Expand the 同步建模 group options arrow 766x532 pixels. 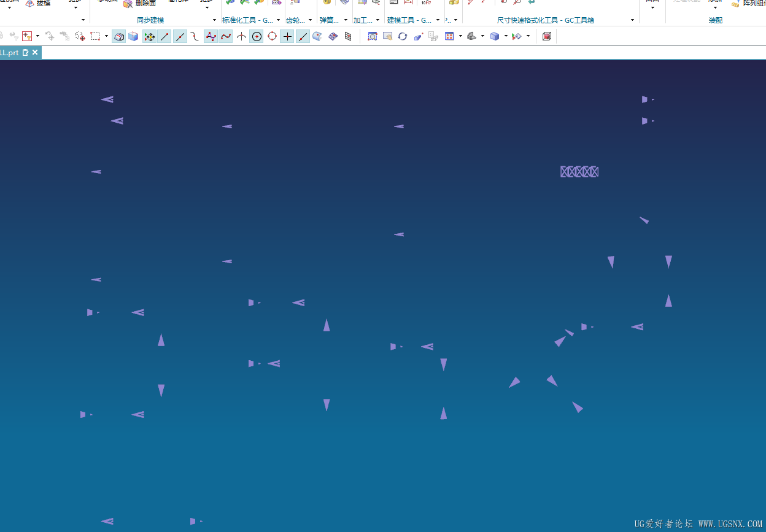[x=214, y=20]
